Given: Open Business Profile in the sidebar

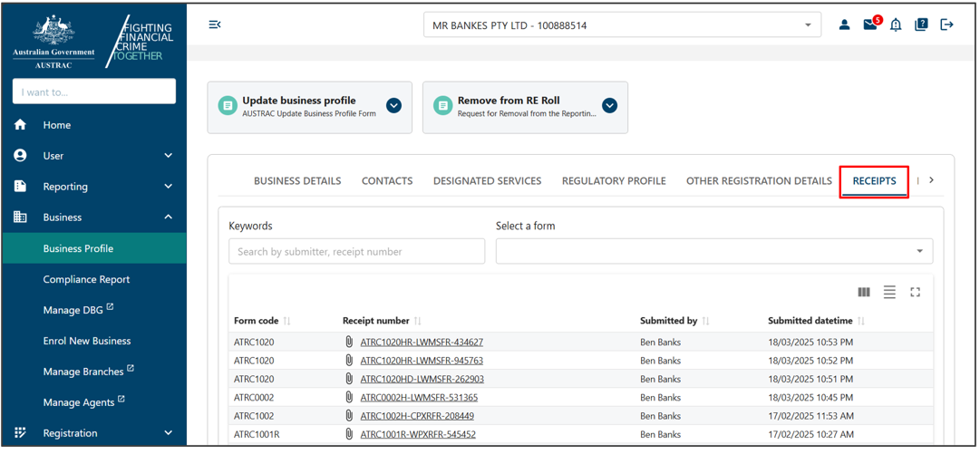Looking at the screenshot, I should tap(93, 248).
